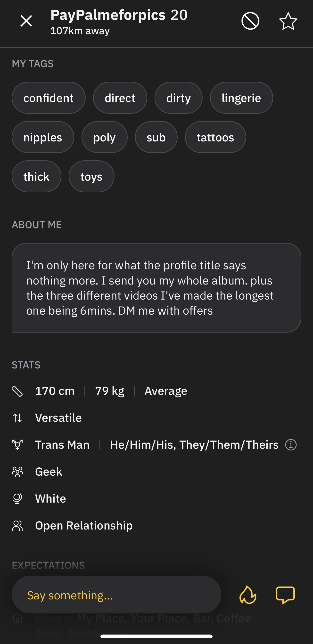Tap the tribes icon beside Geek

click(17, 472)
